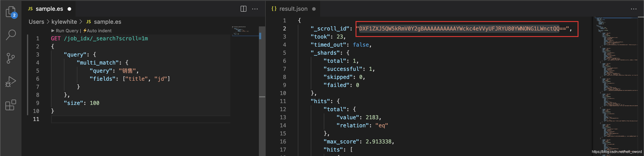The image size is (644, 156).
Task: Open the Source Control view
Action: [10, 58]
